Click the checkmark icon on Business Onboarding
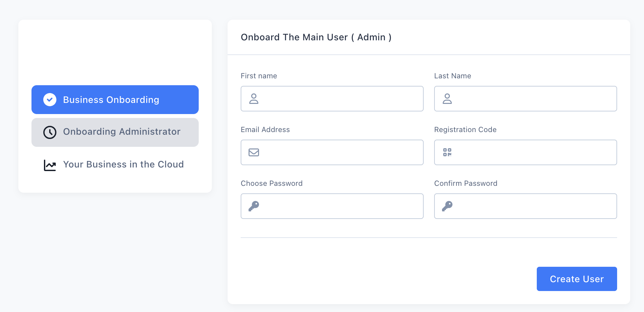The width and height of the screenshot is (644, 312). [x=50, y=99]
